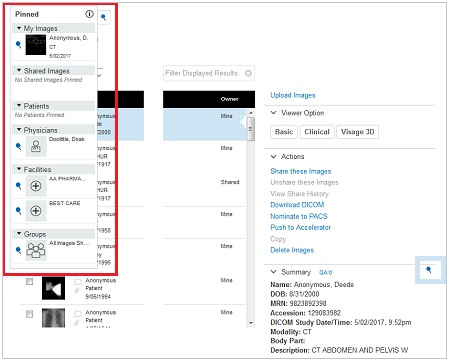Open pinned Anonymous, D. CT thumbnail

click(x=36, y=45)
